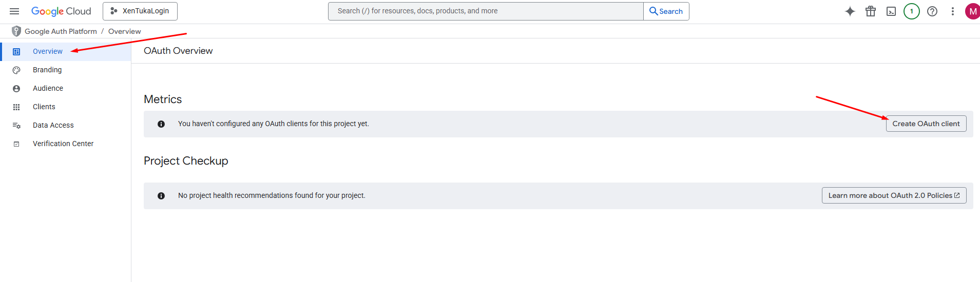Image resolution: width=980 pixels, height=282 pixels.
Task: Open the help question mark icon
Action: [x=932, y=11]
